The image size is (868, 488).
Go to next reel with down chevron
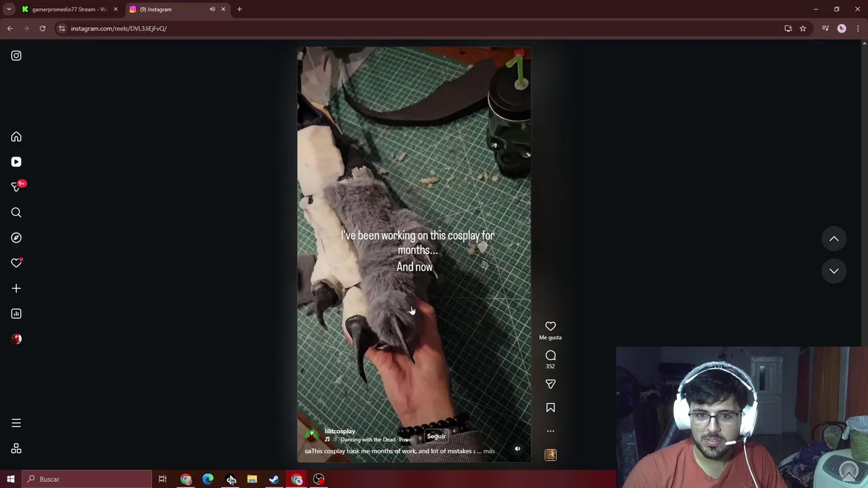[834, 271]
